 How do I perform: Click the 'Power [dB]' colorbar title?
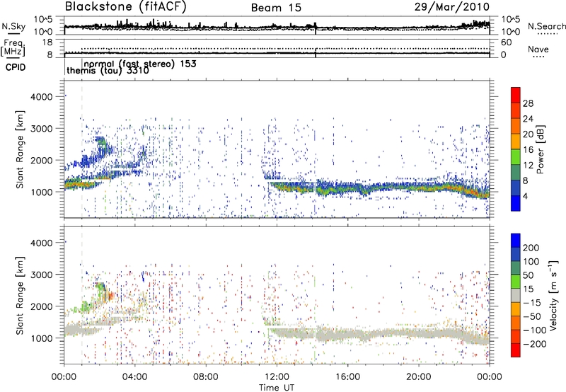540,149
